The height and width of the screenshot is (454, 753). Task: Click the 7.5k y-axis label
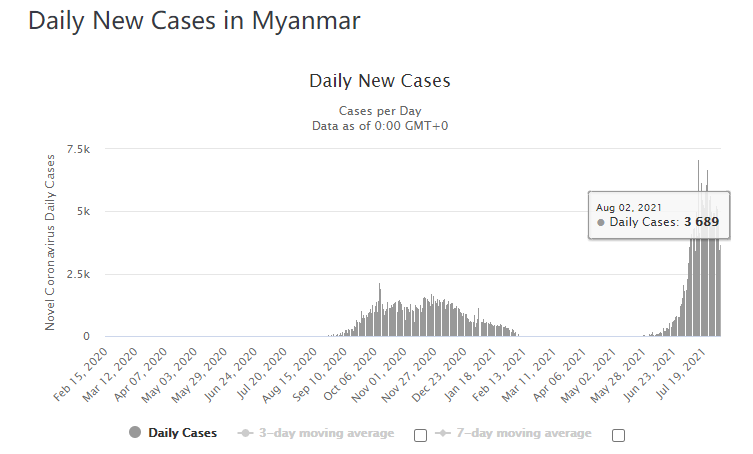pyautogui.click(x=80, y=148)
